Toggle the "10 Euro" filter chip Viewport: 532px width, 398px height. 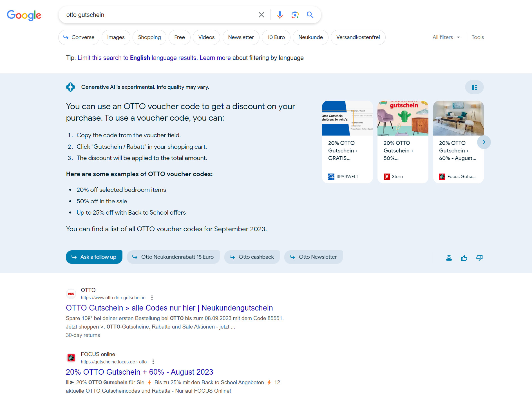tap(276, 37)
